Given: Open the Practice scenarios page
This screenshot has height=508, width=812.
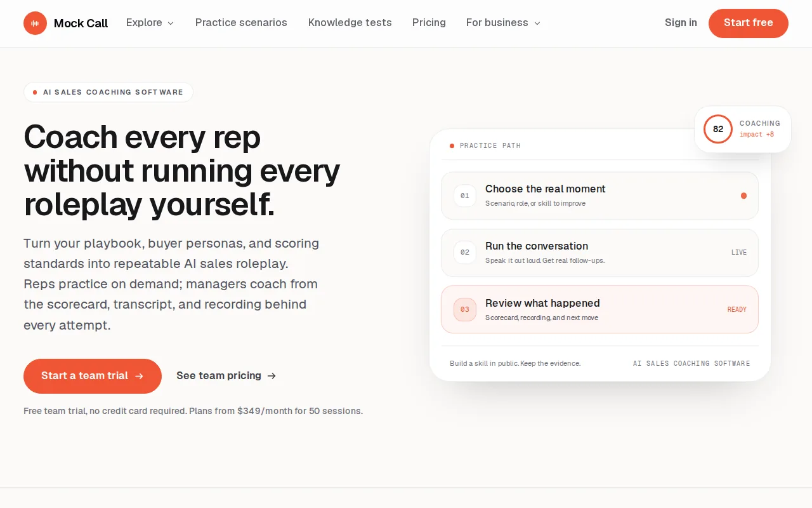Looking at the screenshot, I should tap(241, 23).
